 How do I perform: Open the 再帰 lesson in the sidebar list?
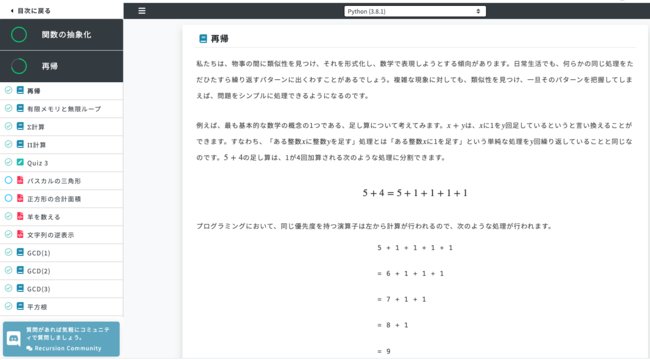pyautogui.click(x=61, y=90)
